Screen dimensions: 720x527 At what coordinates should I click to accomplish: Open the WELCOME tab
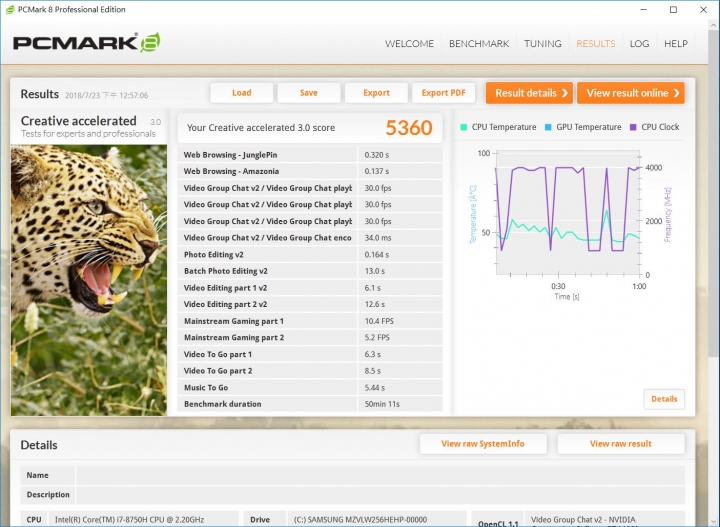coord(409,44)
